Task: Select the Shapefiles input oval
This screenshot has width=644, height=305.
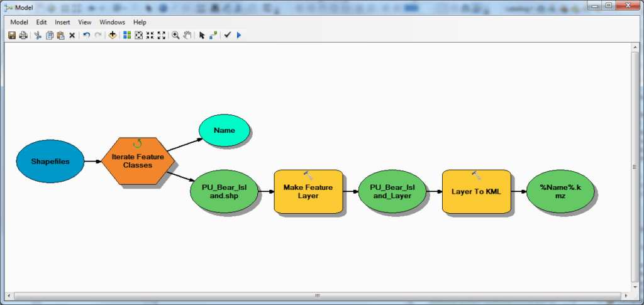Action: click(50, 162)
